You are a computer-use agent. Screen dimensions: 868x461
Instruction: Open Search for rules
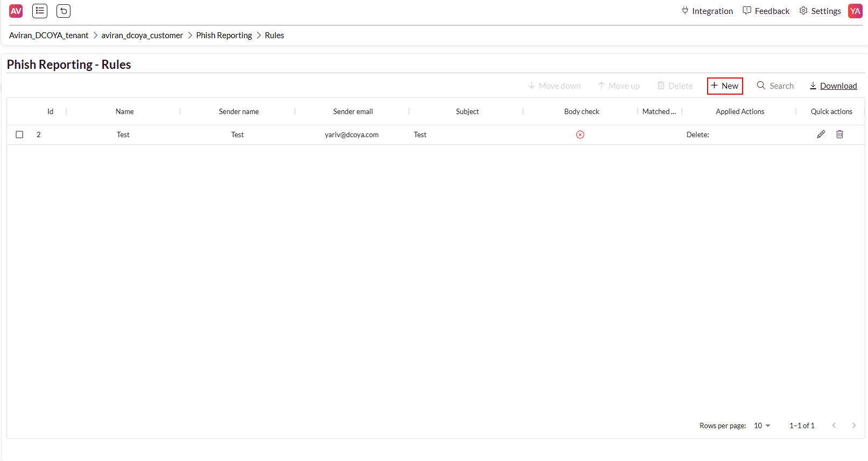775,86
